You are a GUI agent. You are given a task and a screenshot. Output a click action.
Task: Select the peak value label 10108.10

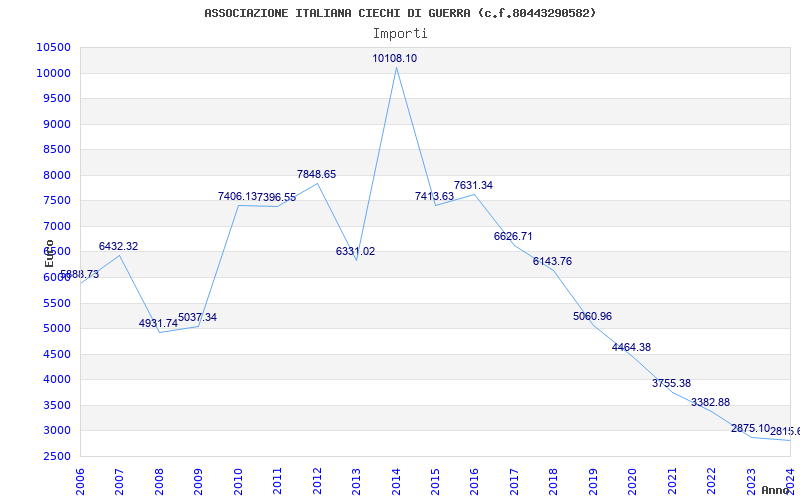click(394, 58)
